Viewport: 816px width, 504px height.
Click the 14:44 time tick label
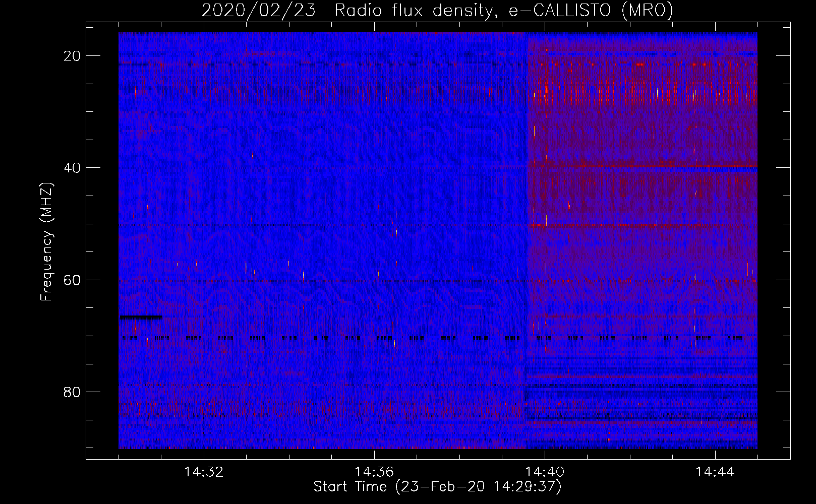[715, 472]
